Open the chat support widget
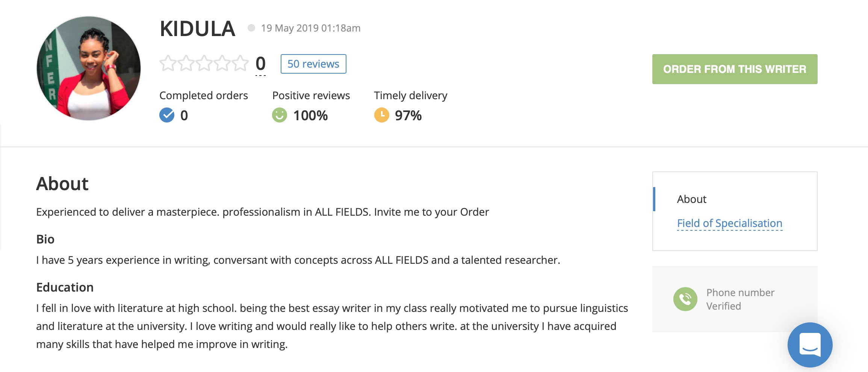This screenshot has width=868, height=372. tap(810, 345)
